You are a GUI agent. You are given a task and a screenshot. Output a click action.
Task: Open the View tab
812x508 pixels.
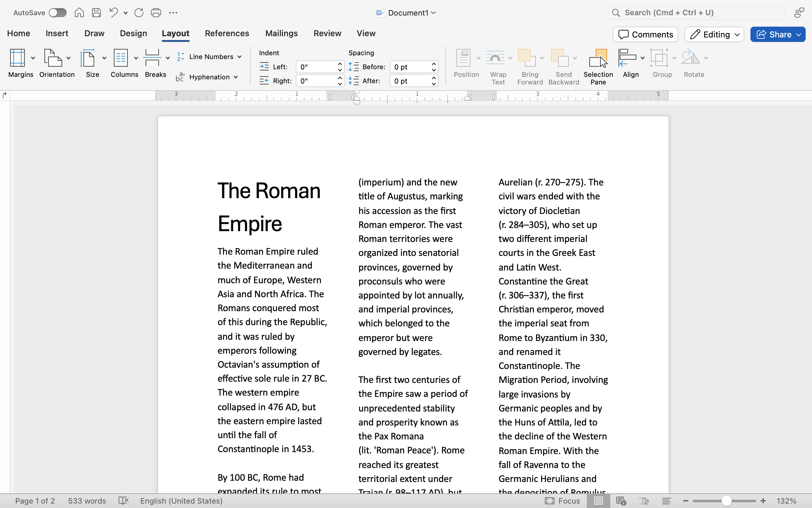pos(366,33)
